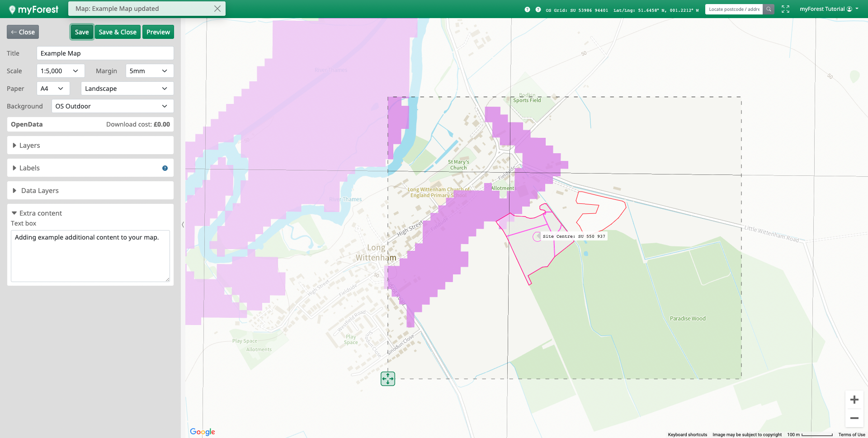
Task: Open the Paper size dropdown
Action: point(53,89)
